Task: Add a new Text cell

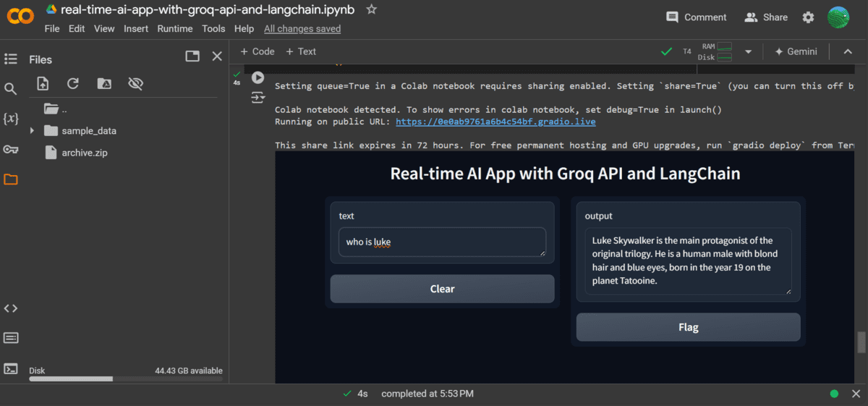Action: pos(301,51)
